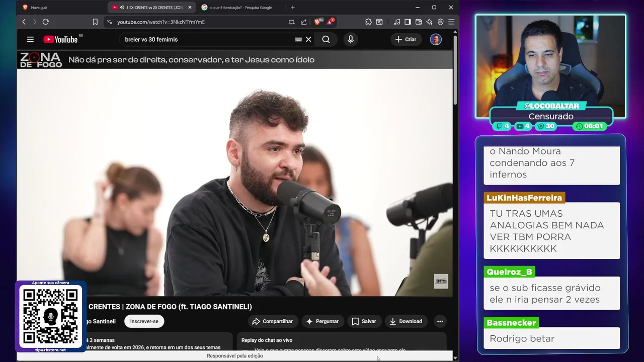Open the on-screen keyboard icon in search

click(x=298, y=39)
